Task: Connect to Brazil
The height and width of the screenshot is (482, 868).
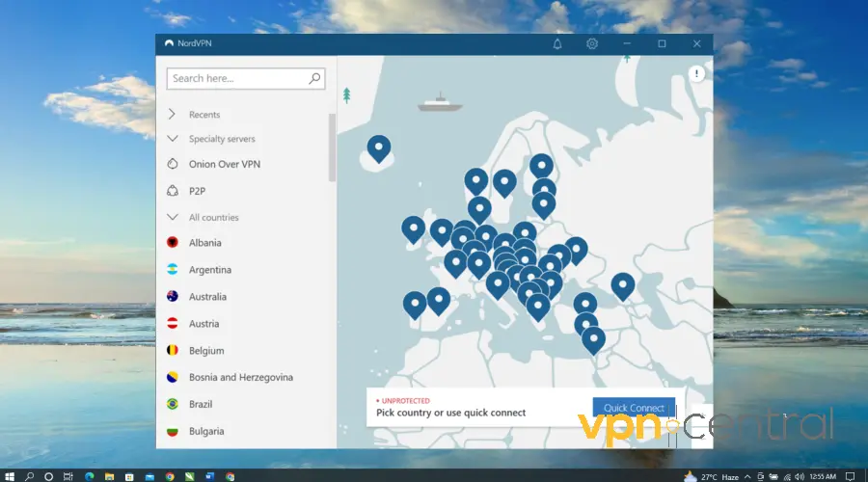Action: pyautogui.click(x=201, y=404)
